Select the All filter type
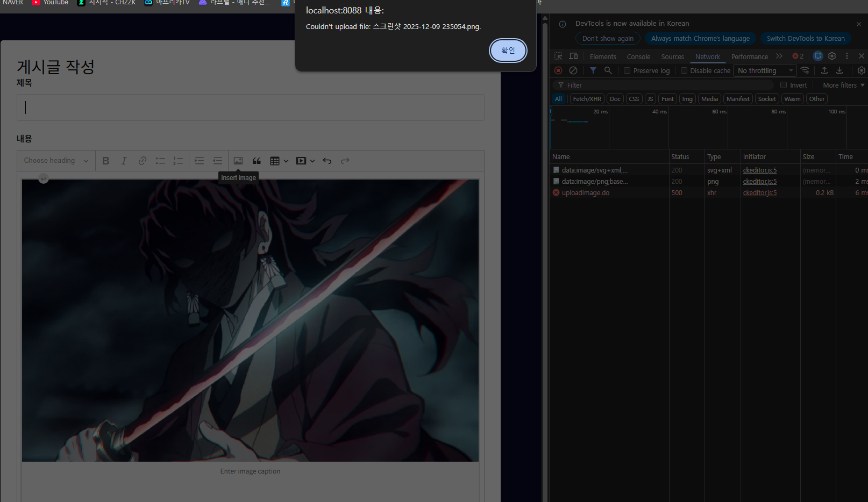Image resolution: width=868 pixels, height=502 pixels. (558, 99)
